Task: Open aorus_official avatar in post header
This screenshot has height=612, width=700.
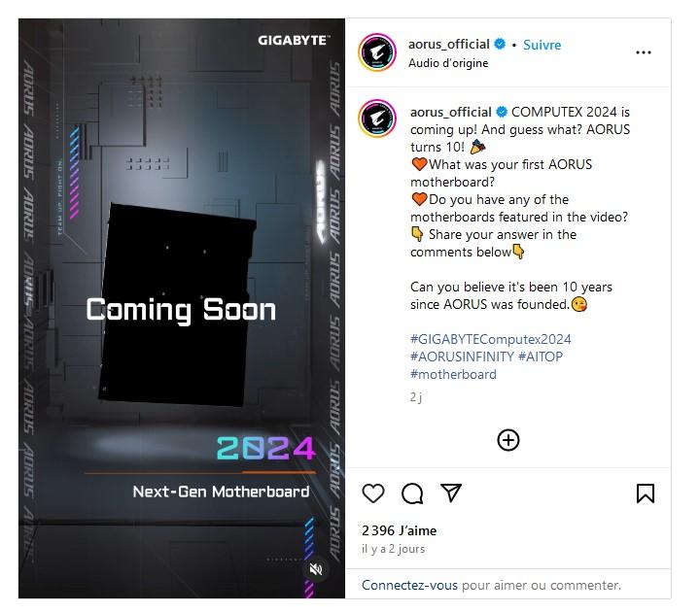Action: click(x=377, y=52)
